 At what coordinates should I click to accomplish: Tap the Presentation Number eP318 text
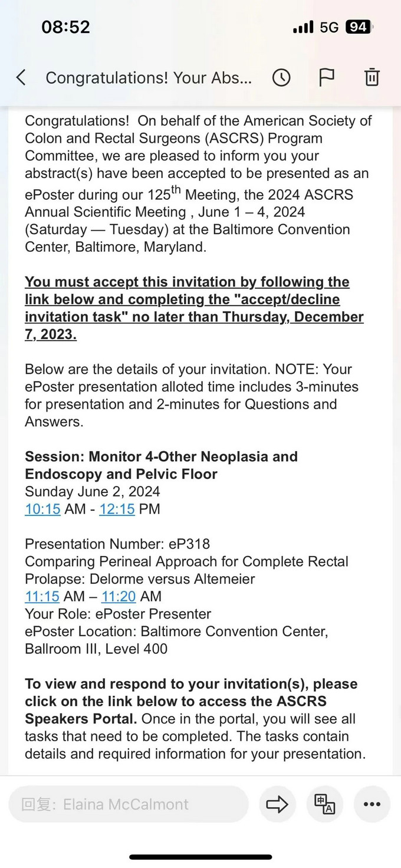pos(117,544)
